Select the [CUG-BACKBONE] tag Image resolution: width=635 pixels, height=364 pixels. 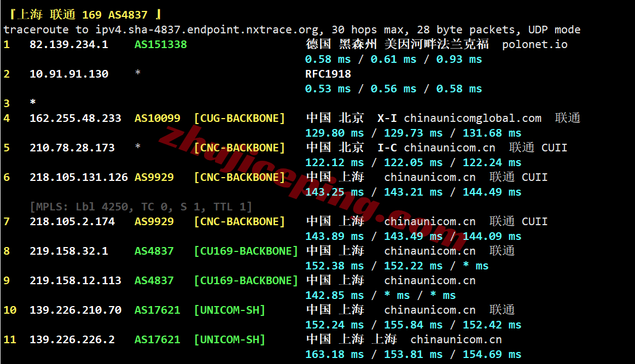(x=240, y=118)
